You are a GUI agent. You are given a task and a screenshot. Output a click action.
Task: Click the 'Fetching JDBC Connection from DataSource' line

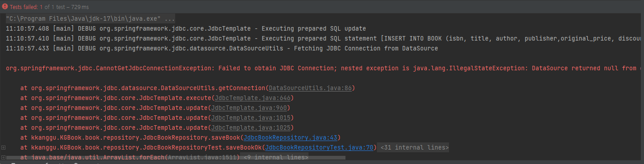pos(222,48)
